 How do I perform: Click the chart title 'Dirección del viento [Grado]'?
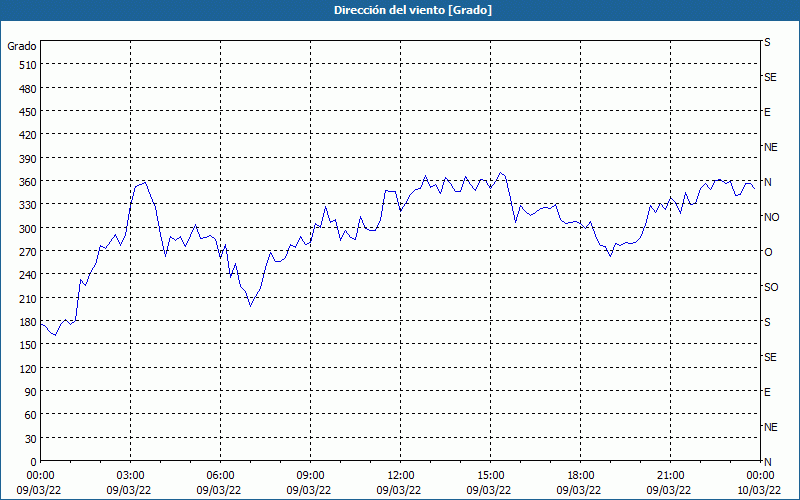coord(413,10)
